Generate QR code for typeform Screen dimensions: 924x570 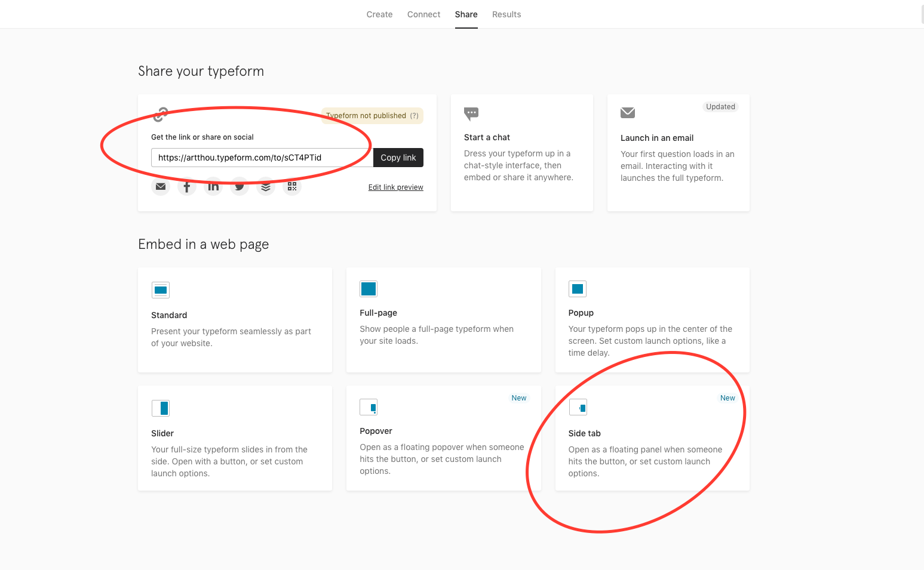point(292,187)
